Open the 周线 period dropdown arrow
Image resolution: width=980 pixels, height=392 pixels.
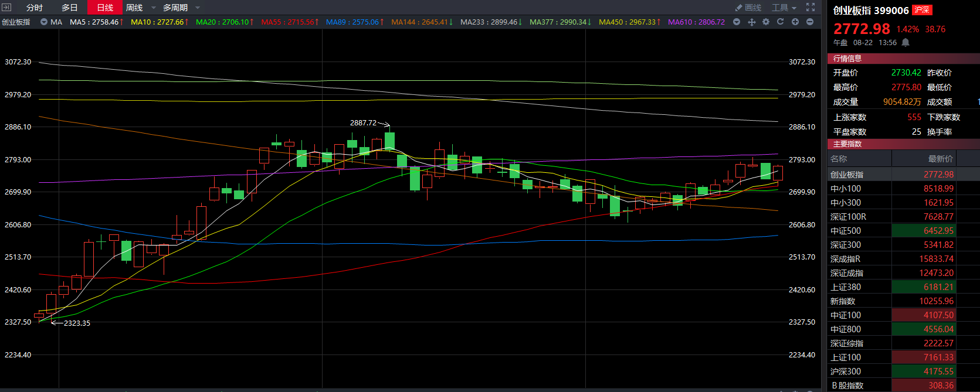coord(154,8)
